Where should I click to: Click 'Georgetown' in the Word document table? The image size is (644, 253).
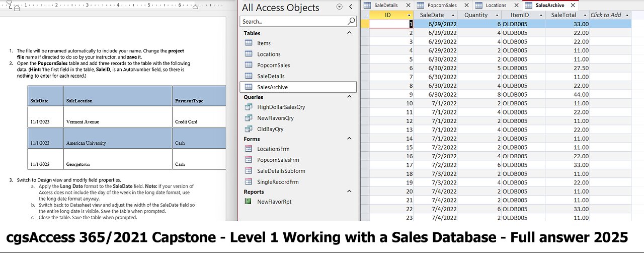click(x=78, y=164)
